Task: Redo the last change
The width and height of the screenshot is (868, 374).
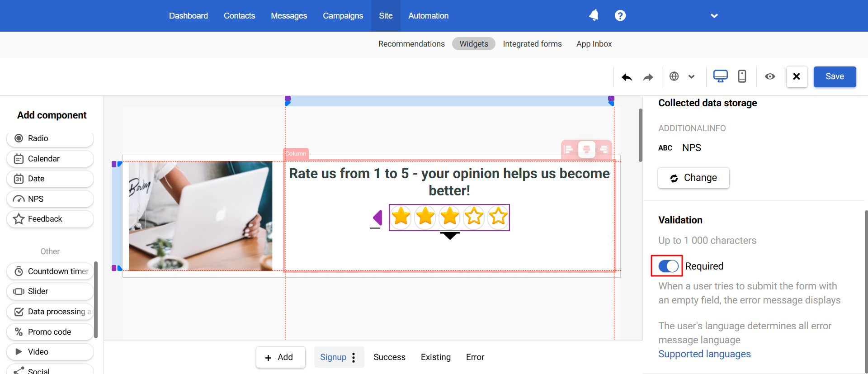Action: (648, 77)
